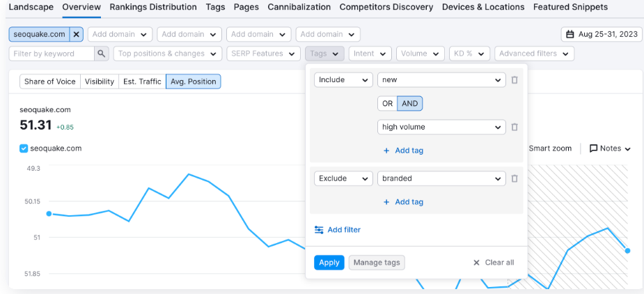Collapse the Tags filter dropdown
Viewport: 644px width, 294px height.
[x=324, y=54]
